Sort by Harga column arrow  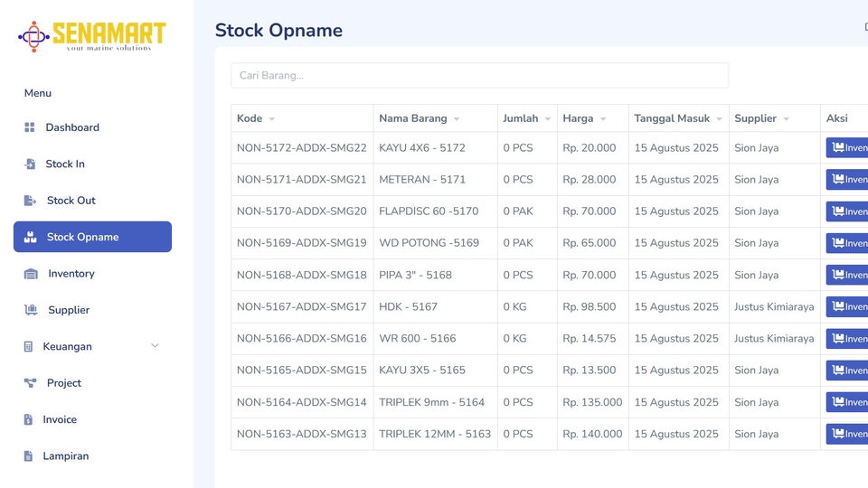(x=603, y=119)
